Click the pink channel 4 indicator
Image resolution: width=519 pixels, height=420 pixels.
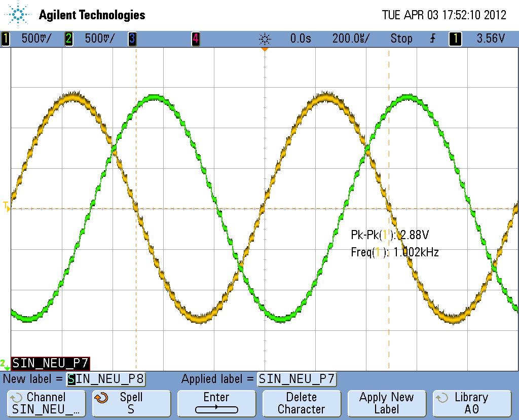(195, 39)
